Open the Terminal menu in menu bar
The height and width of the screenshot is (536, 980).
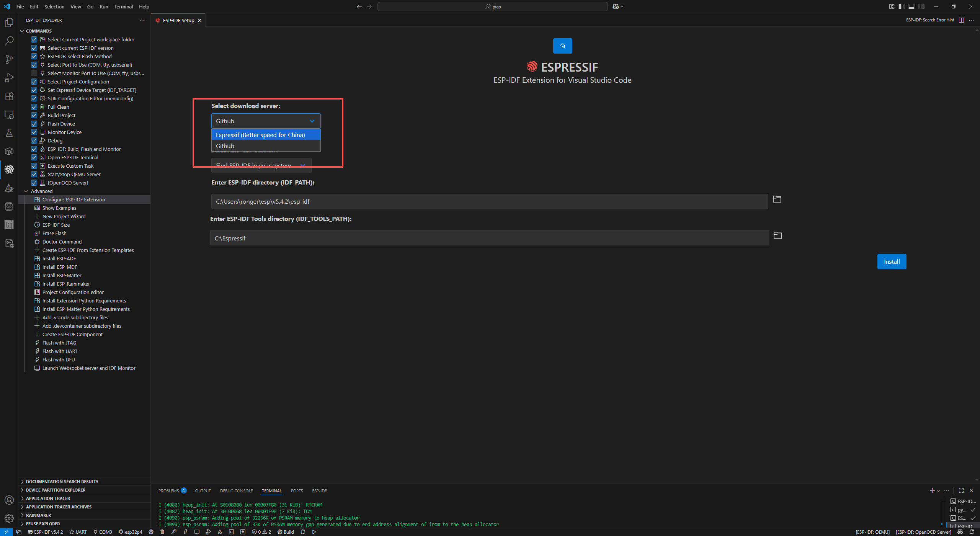coord(123,7)
